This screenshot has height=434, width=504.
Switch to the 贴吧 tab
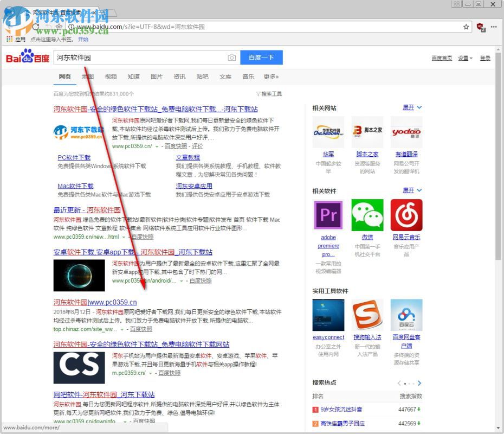[x=202, y=76]
